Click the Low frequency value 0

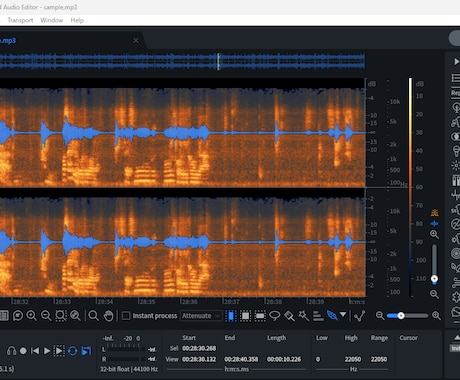click(318, 359)
